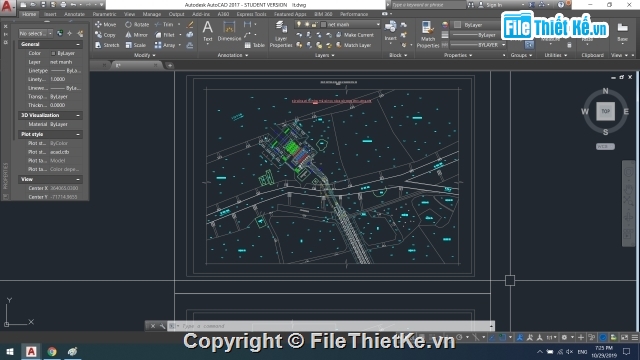Toggle auto-scale annotation icon in status bar
The height and width of the screenshot is (360, 640).
tap(529, 338)
